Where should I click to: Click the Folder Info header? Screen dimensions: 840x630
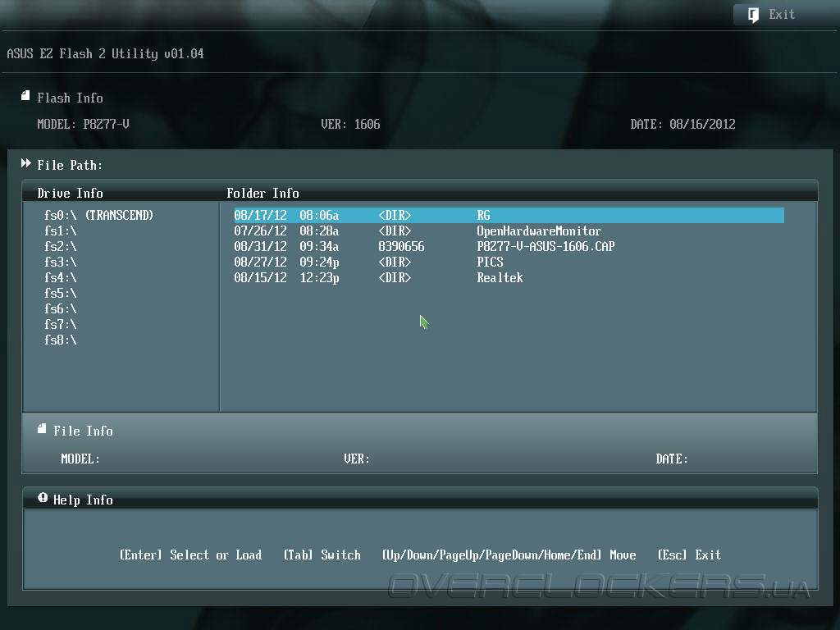point(263,193)
